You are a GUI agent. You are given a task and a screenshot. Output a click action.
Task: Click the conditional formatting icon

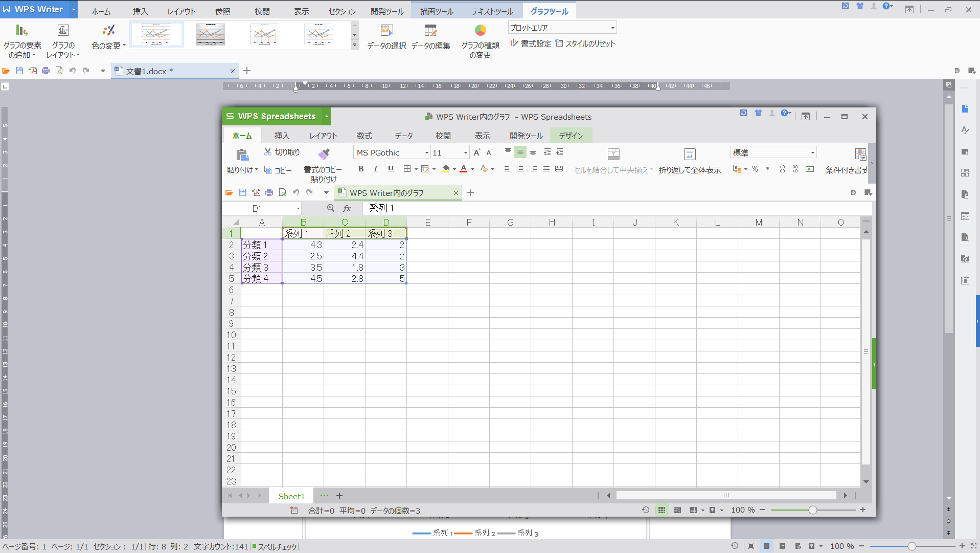(861, 154)
